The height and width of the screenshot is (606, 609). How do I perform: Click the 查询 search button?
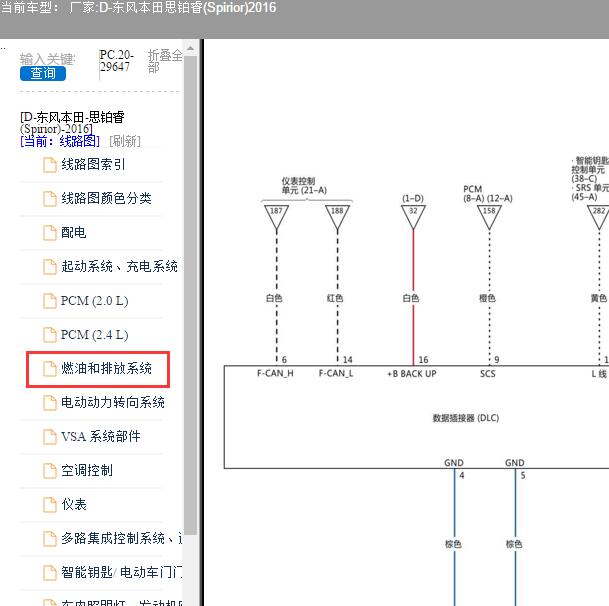coord(43,73)
